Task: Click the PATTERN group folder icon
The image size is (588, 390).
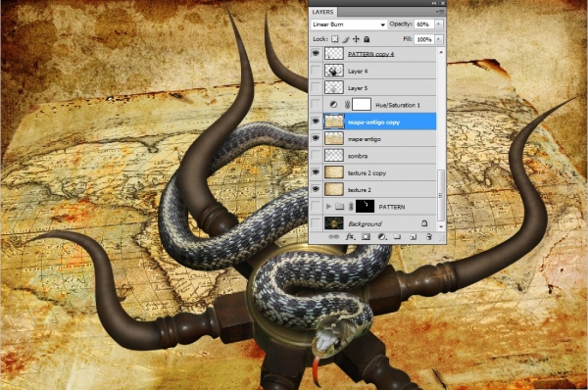Action: pyautogui.click(x=340, y=206)
